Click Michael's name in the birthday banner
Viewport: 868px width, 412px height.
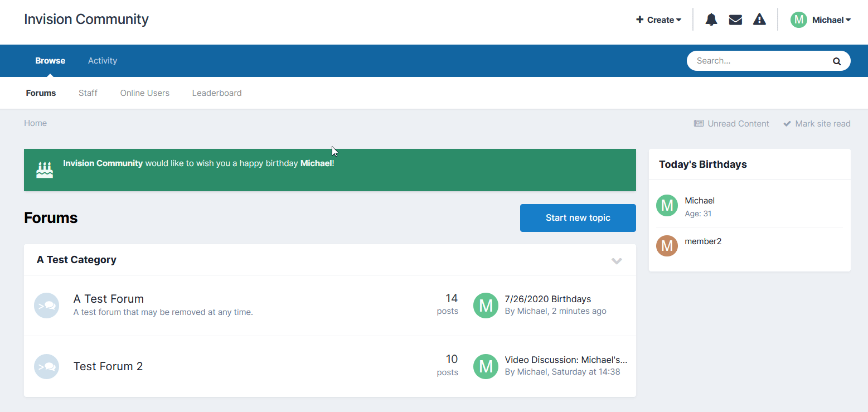pyautogui.click(x=316, y=163)
